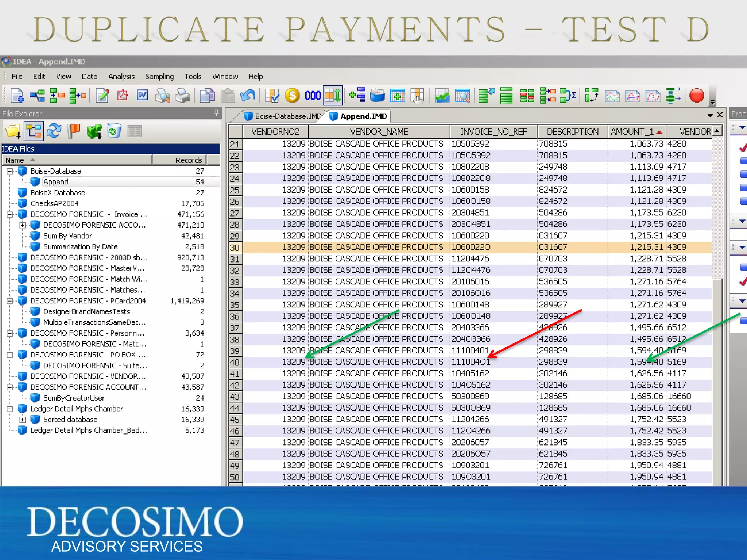Click the orange flag icon in File Explorer
Image resolution: width=747 pixels, height=560 pixels.
pyautogui.click(x=74, y=131)
